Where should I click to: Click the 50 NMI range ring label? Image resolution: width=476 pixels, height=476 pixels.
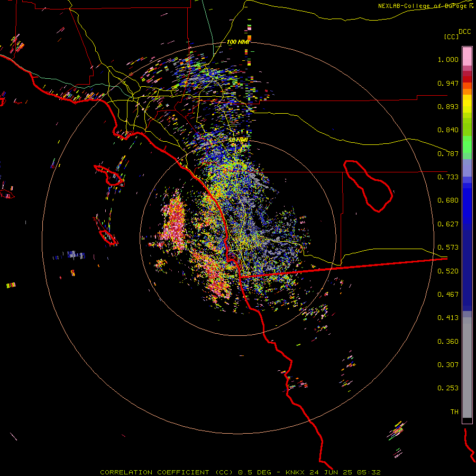click(x=238, y=140)
